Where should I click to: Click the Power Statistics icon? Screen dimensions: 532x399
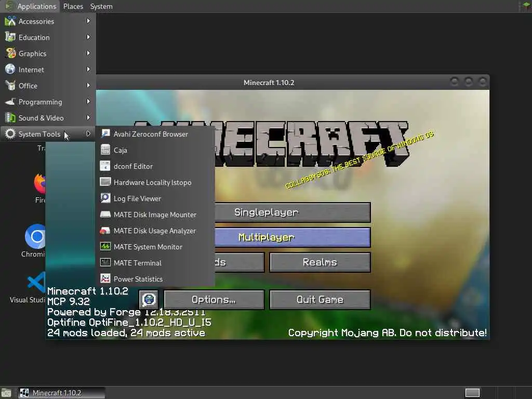(105, 278)
